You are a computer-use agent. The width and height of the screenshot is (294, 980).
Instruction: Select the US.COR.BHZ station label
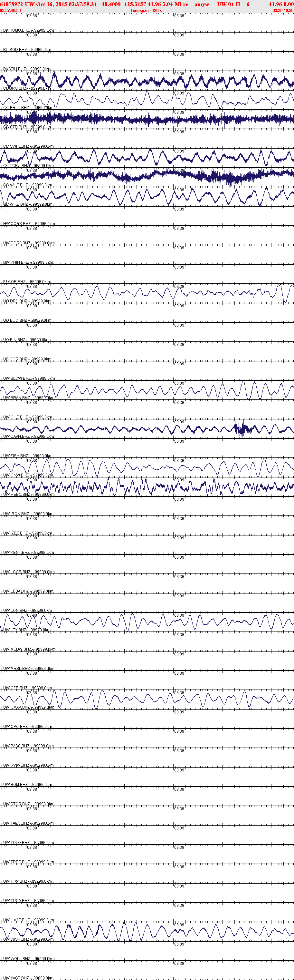point(27,359)
